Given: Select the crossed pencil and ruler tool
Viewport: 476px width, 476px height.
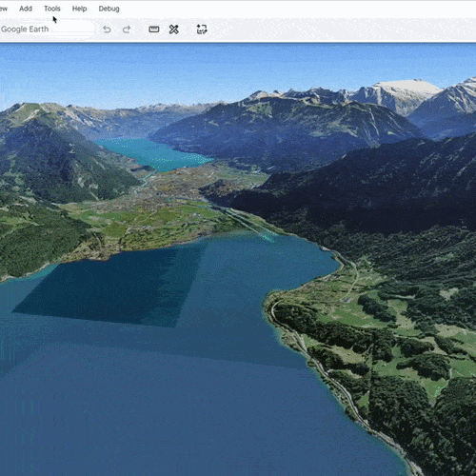Looking at the screenshot, I should click(x=173, y=30).
